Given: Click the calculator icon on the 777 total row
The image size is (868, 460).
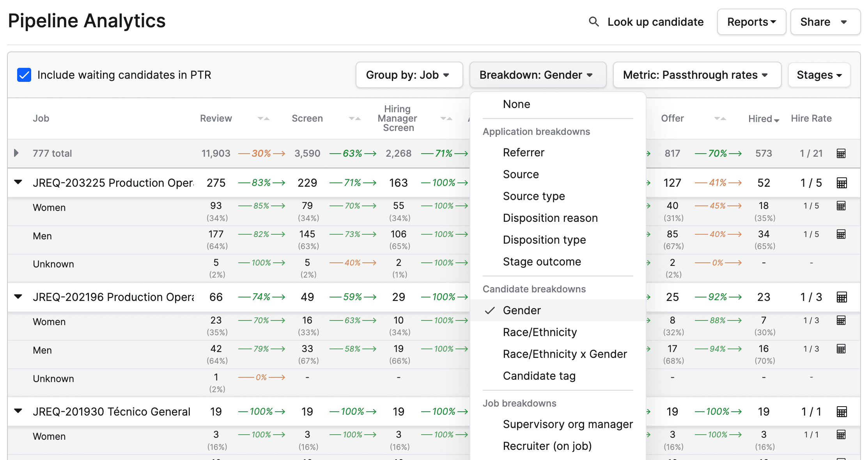Looking at the screenshot, I should tap(842, 153).
